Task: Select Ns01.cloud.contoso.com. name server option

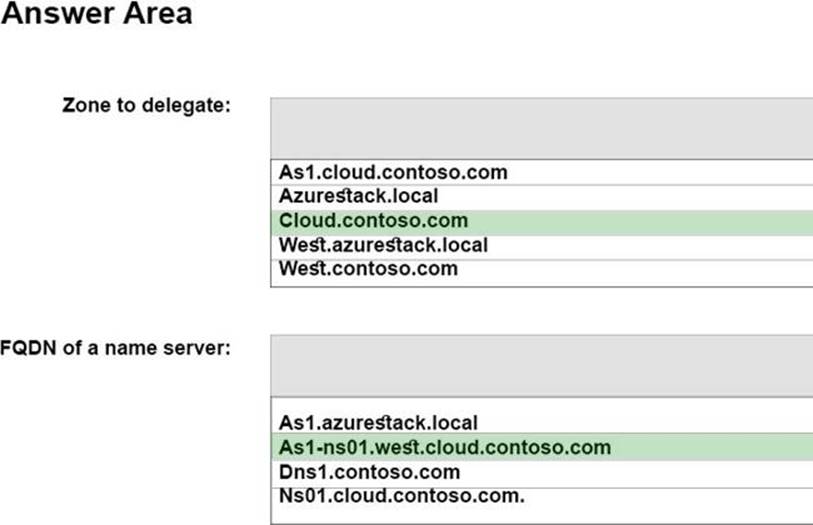Action: point(402,495)
